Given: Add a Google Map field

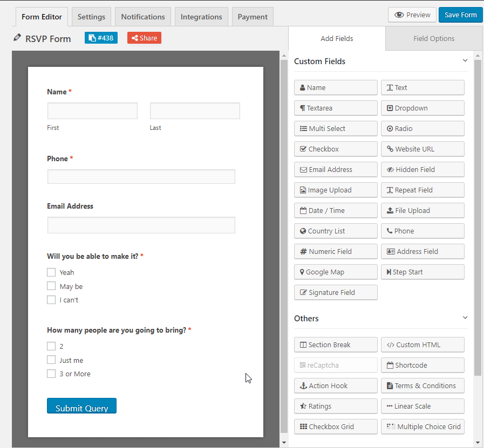Looking at the screenshot, I should 336,272.
